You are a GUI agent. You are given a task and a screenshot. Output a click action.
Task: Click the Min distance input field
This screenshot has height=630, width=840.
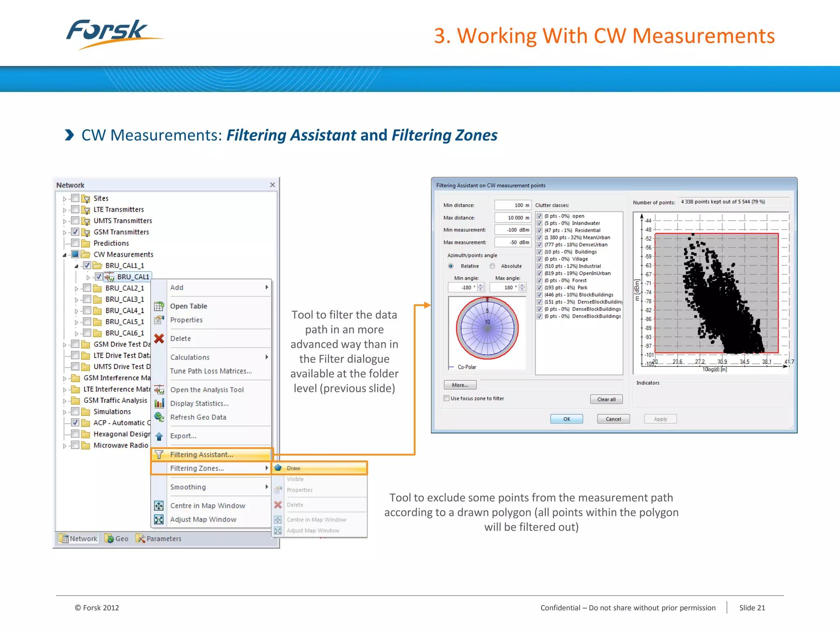pyautogui.click(x=513, y=205)
